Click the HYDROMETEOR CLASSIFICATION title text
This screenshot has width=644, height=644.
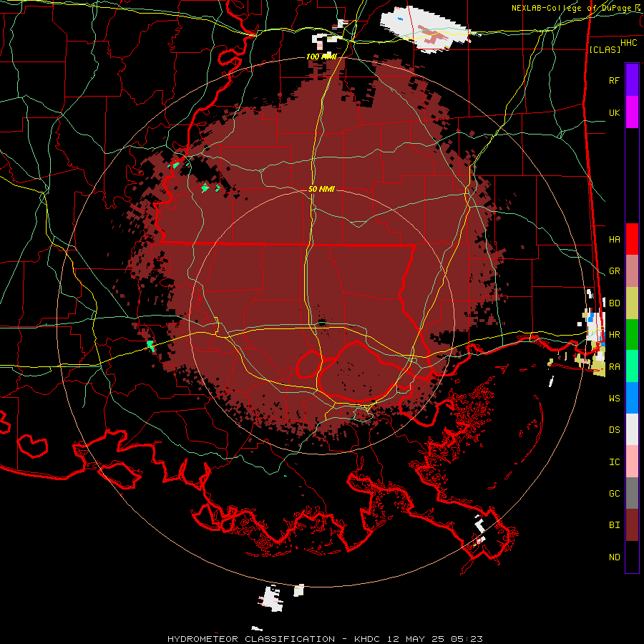[x=251, y=639]
